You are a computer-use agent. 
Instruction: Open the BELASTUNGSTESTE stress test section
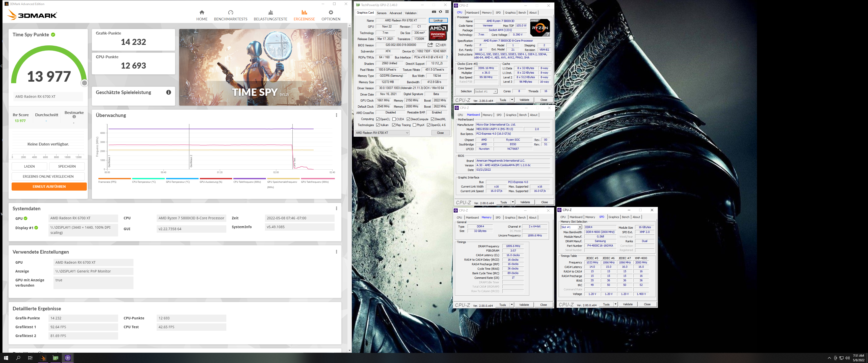coord(270,15)
